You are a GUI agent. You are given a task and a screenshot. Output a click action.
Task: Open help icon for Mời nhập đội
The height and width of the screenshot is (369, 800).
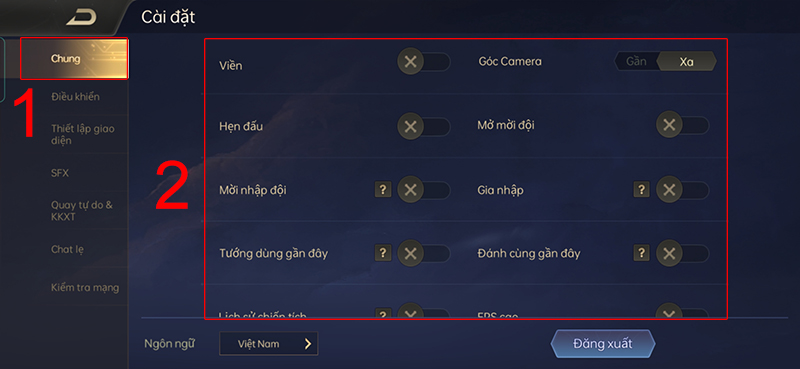coord(383,190)
